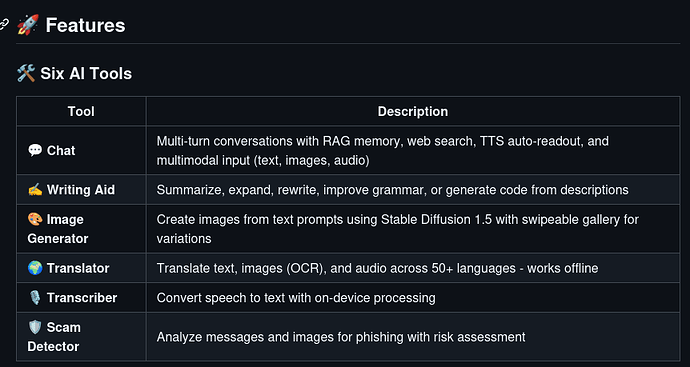Screen dimensions: 690x367
Task: Click the Scam Detector label text
Action: [x=54, y=337]
